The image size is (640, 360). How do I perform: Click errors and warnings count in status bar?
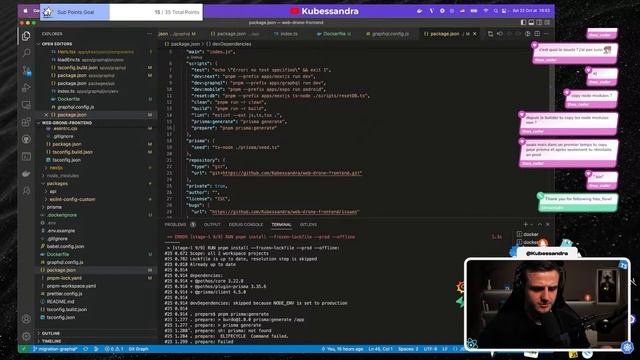[114, 349]
